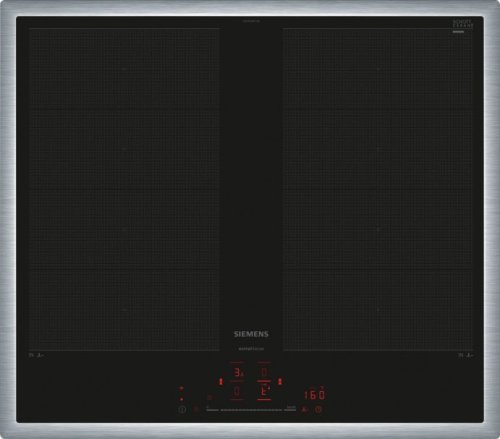Screen dimensions: 500x439
Task: Tap the 160 timer display
Action: pos(314,395)
